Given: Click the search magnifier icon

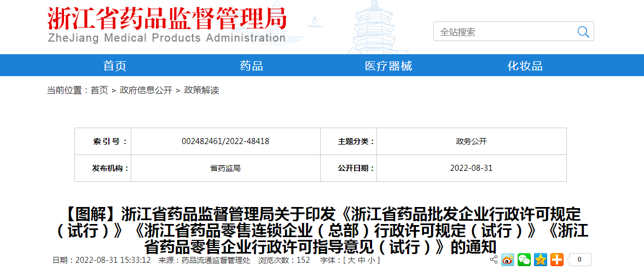Looking at the screenshot, I should click(583, 32).
